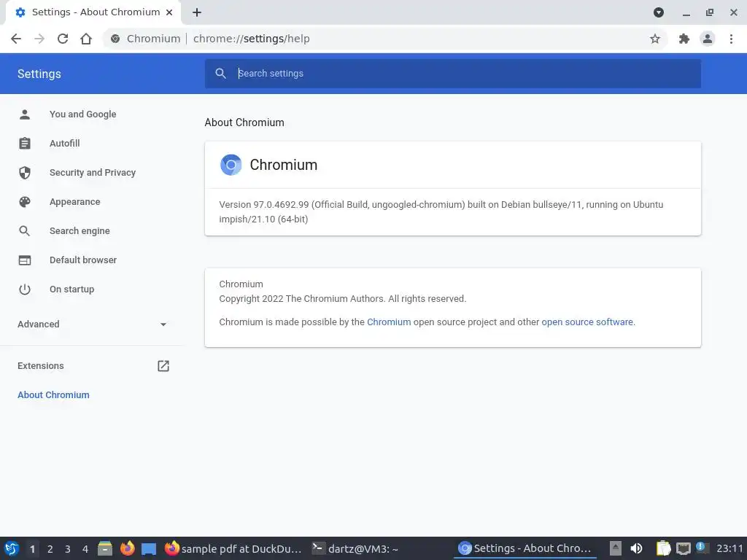Bookmark this page with star icon
Viewport: 747px width, 560px height.
[x=655, y=39]
